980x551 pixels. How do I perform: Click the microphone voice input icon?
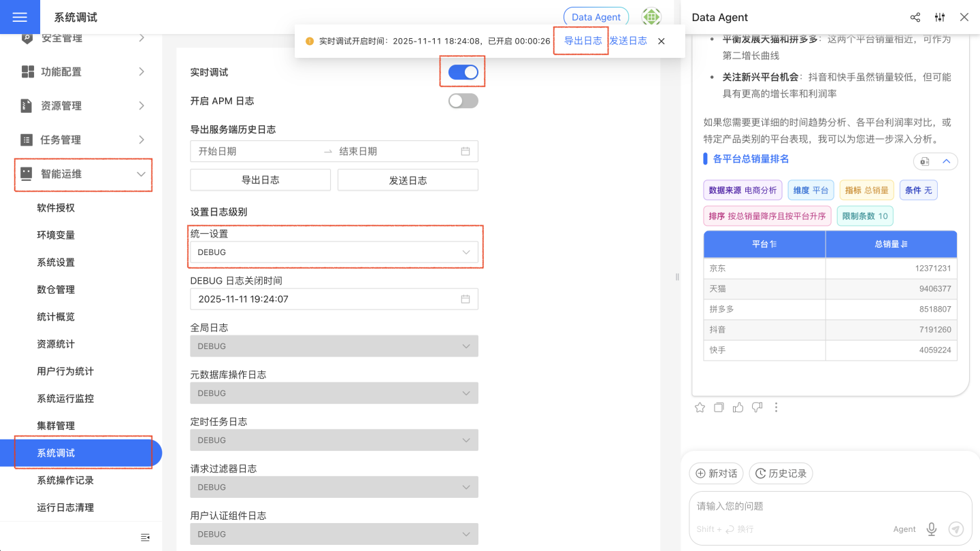pos(932,529)
